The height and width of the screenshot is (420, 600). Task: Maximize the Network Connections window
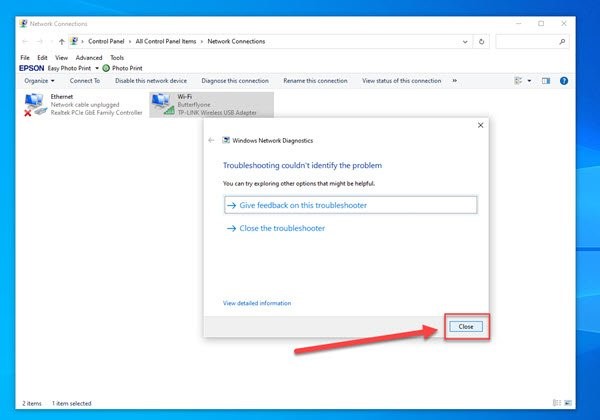click(x=541, y=23)
